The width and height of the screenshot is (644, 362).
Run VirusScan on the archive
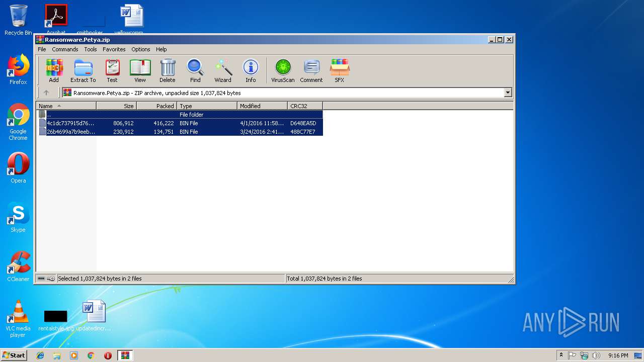click(283, 71)
